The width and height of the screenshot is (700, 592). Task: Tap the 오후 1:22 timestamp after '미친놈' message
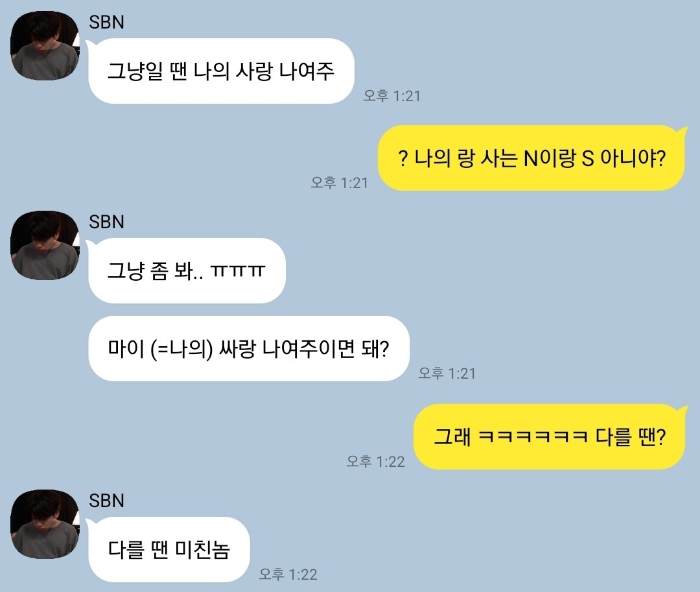288,574
